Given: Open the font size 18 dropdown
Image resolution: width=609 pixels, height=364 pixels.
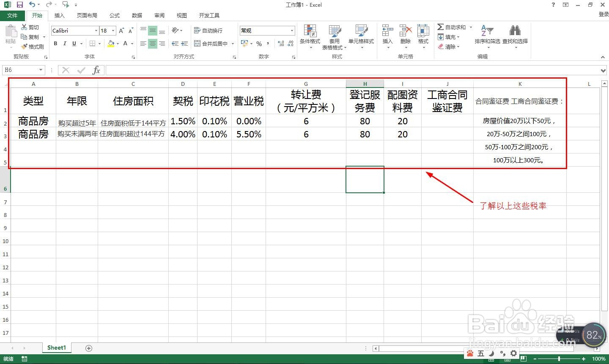Looking at the screenshot, I should click(x=113, y=30).
